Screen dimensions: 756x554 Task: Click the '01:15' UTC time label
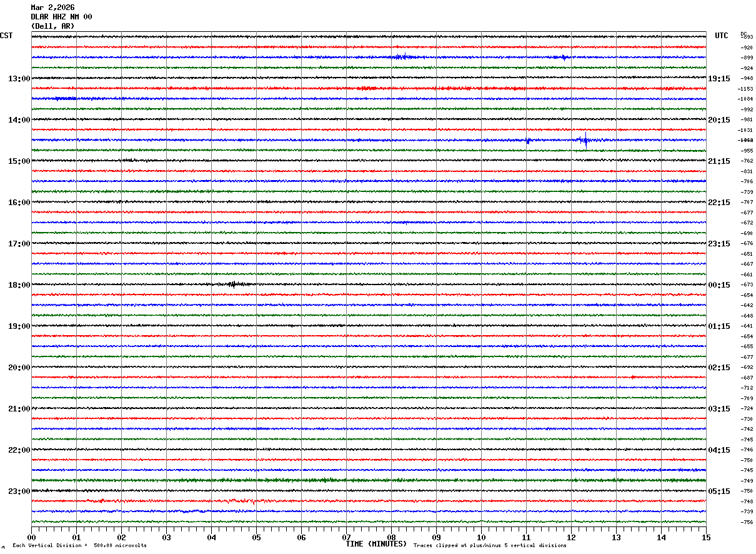point(719,326)
